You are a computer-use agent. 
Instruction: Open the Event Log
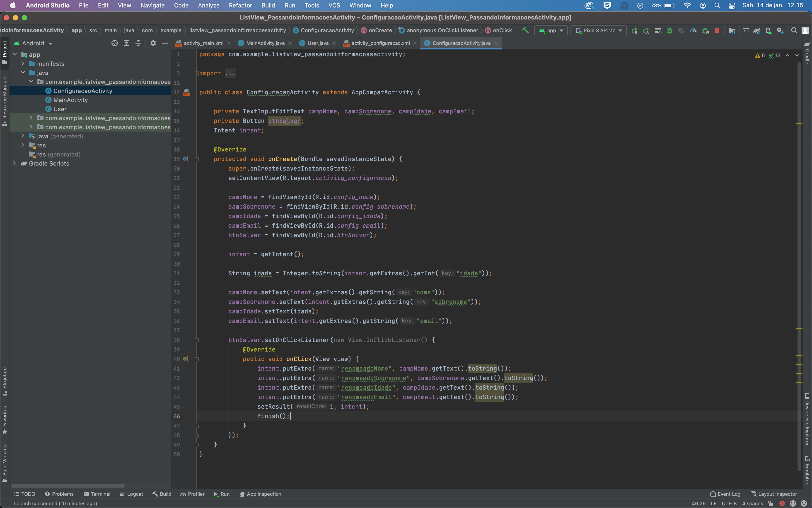725,494
